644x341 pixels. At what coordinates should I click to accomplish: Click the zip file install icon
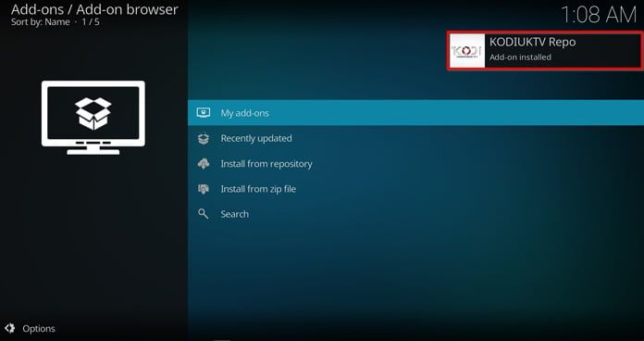204,189
